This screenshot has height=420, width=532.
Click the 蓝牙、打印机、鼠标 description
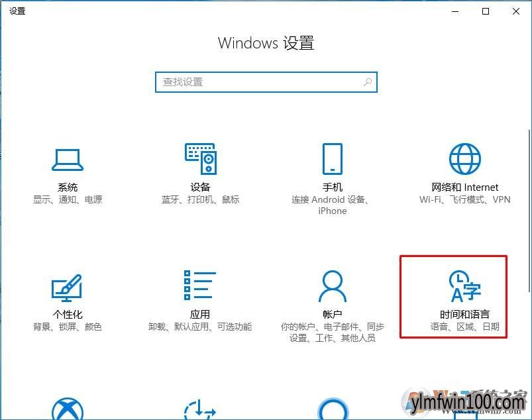tap(200, 199)
